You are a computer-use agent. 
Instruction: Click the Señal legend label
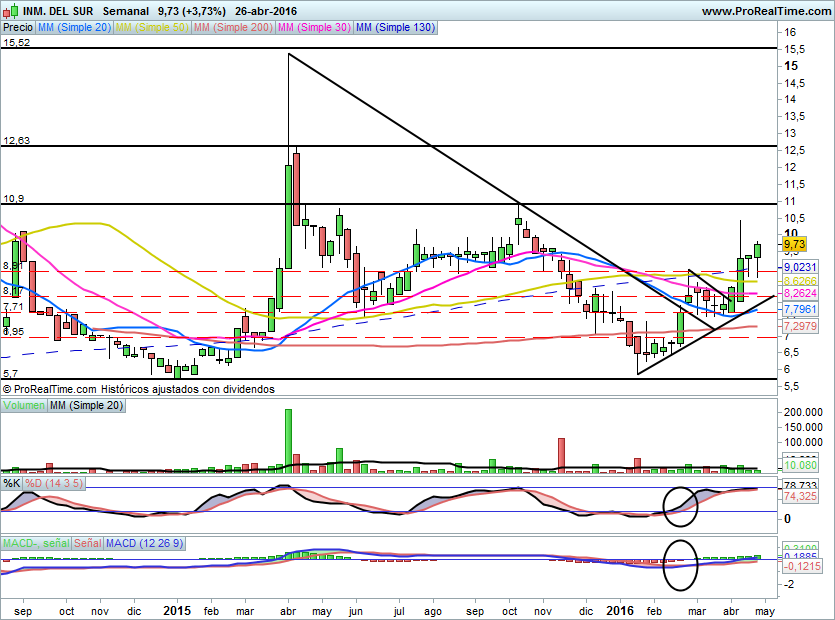(x=87, y=543)
